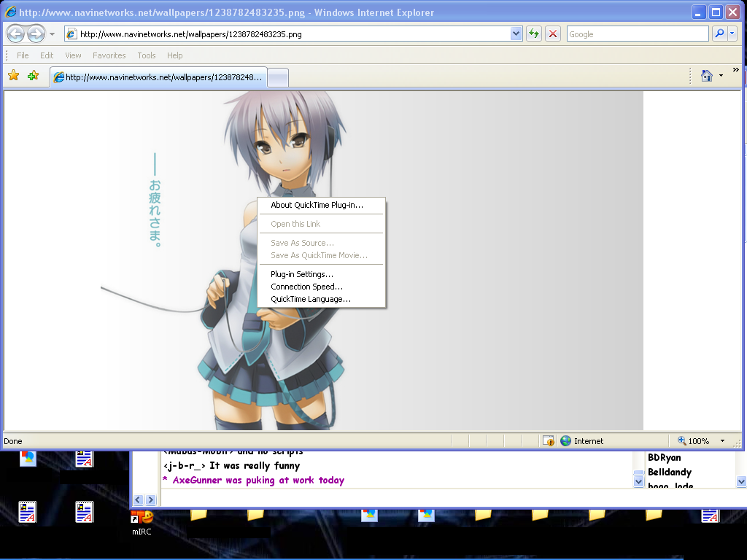Show more toolbar commands chevron
Screen dimensions: 747x560
point(735,70)
